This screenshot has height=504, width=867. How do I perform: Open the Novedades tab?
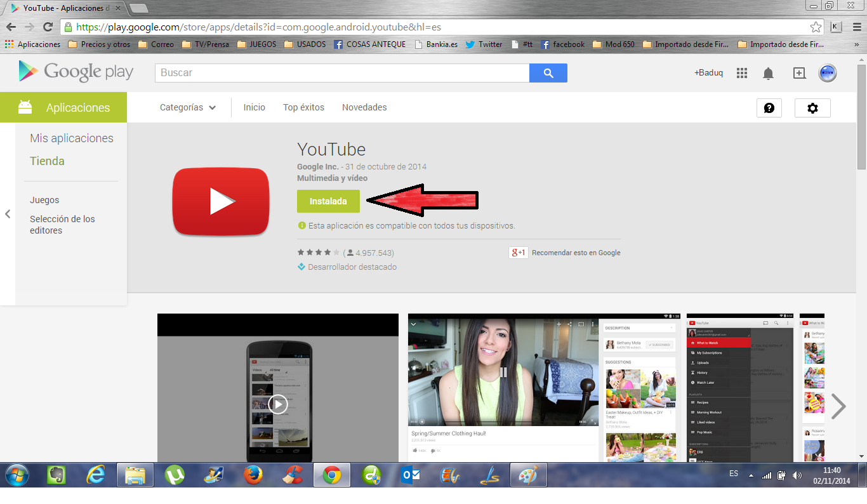(x=364, y=108)
